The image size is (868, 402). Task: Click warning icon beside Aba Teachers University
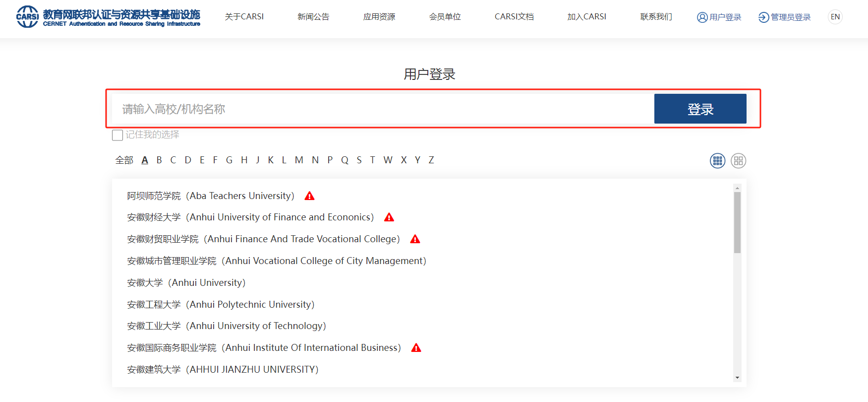click(x=309, y=196)
